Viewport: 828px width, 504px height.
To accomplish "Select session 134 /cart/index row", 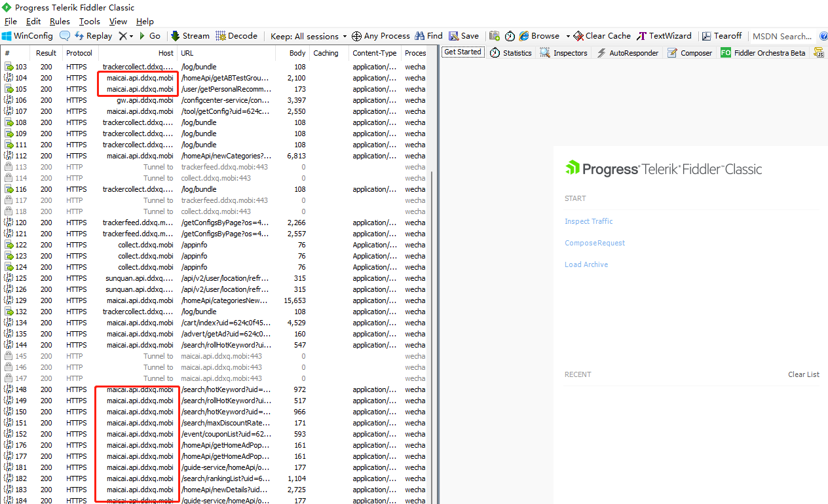I will [214, 323].
